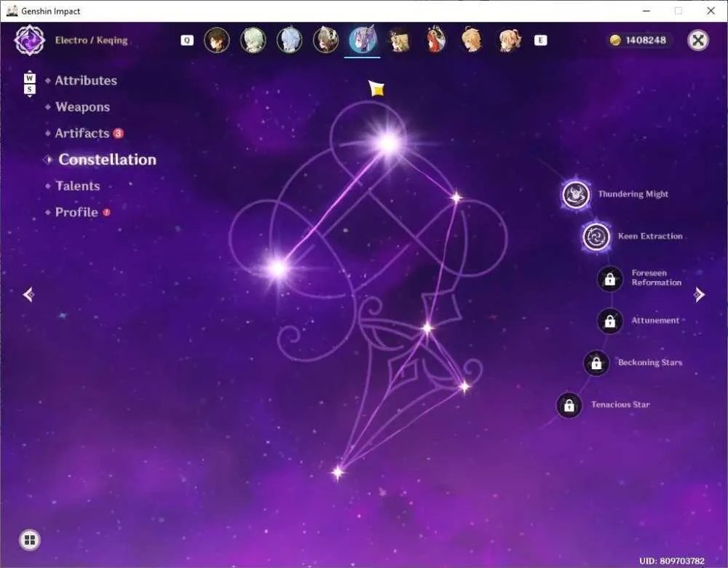This screenshot has height=568, width=728.
Task: Select the pale-blue-haired character portrait
Action: [x=289, y=40]
